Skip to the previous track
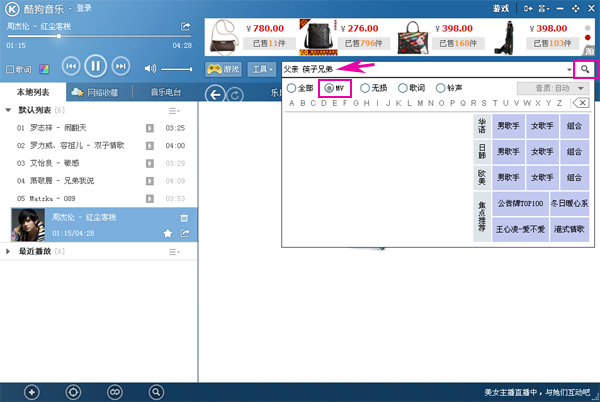 pos(71,66)
